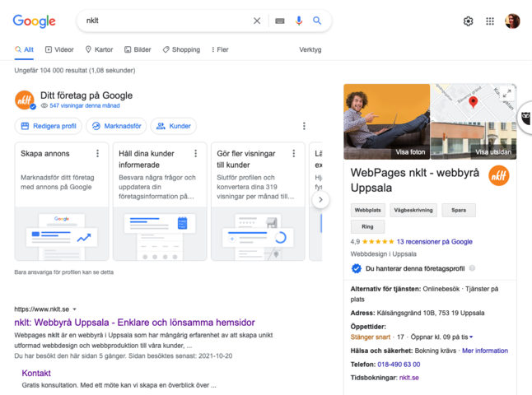
Task: Open the on-screen keyboard icon
Action: pyautogui.click(x=279, y=21)
